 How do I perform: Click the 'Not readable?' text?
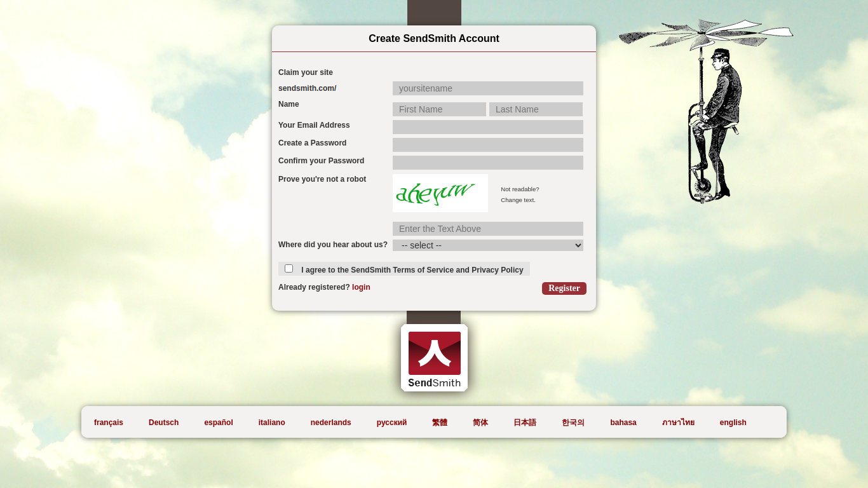pyautogui.click(x=520, y=189)
